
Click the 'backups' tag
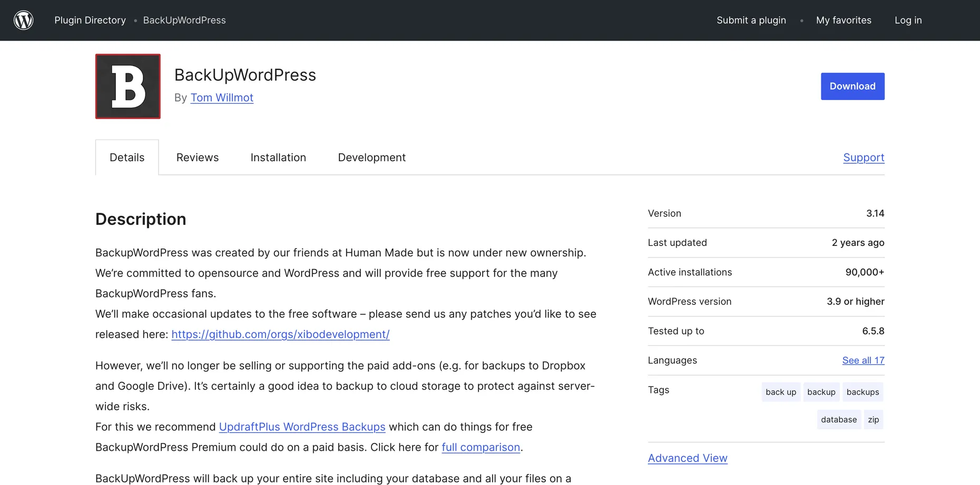click(x=863, y=392)
